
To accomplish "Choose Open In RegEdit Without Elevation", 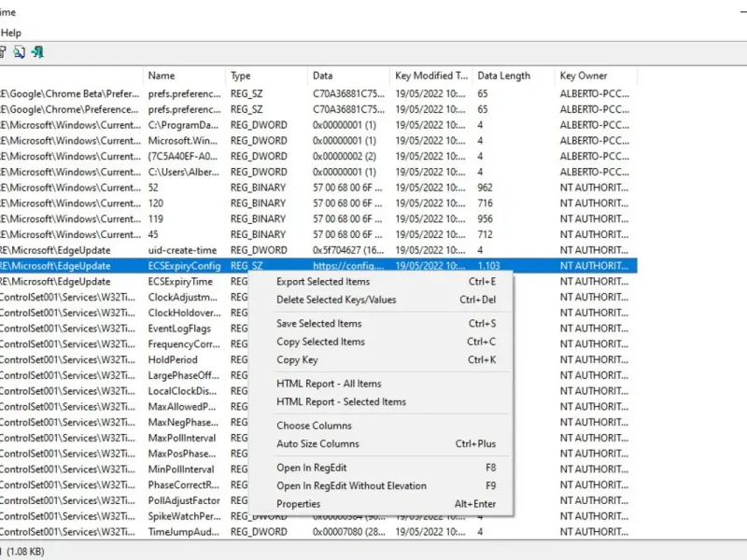I will coord(381,485).
